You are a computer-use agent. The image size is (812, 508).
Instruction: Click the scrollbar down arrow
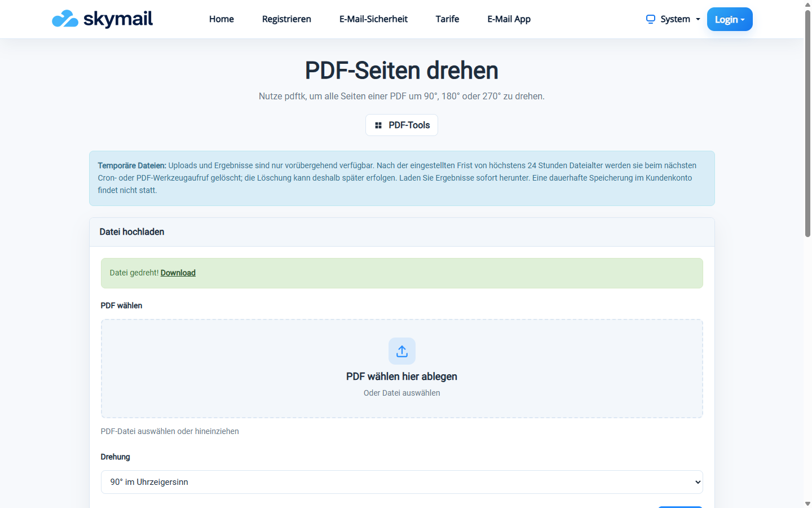click(x=807, y=503)
